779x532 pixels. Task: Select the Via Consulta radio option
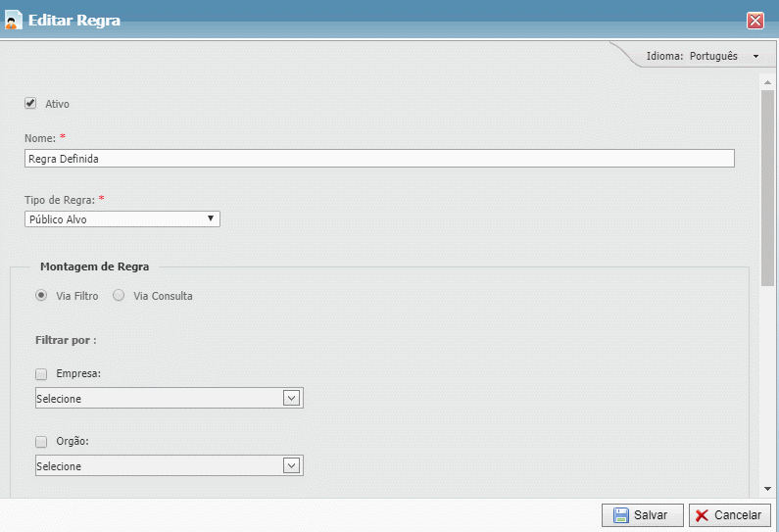(x=119, y=295)
